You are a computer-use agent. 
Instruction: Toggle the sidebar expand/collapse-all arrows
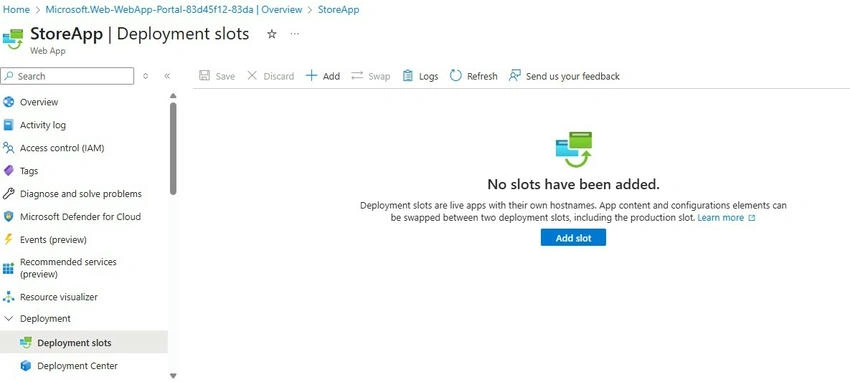coord(145,76)
